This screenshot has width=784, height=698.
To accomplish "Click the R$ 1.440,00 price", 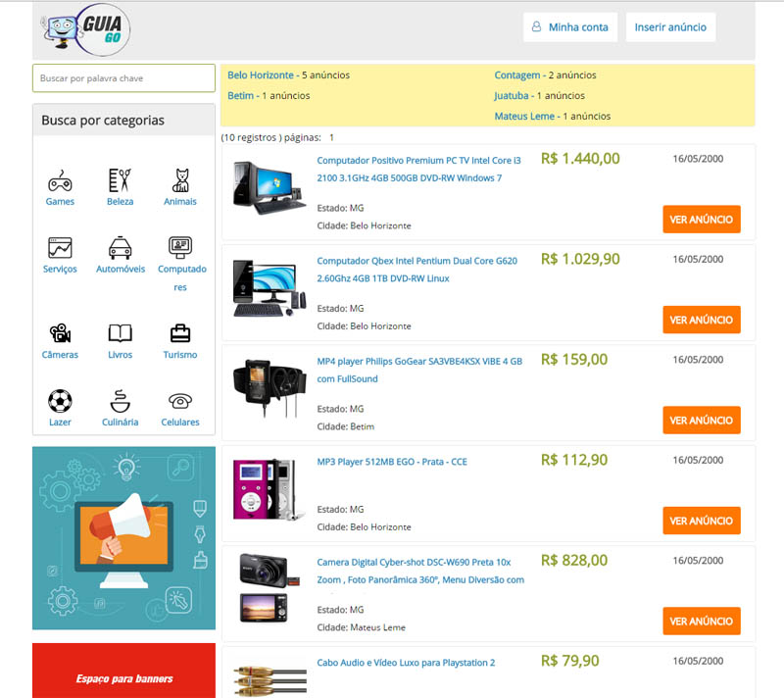I will point(580,159).
